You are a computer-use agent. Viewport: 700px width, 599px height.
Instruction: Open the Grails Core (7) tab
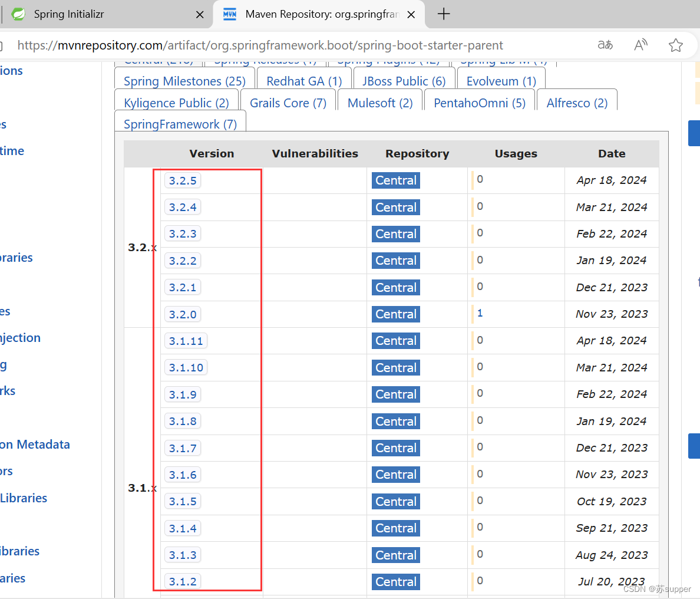pos(288,103)
